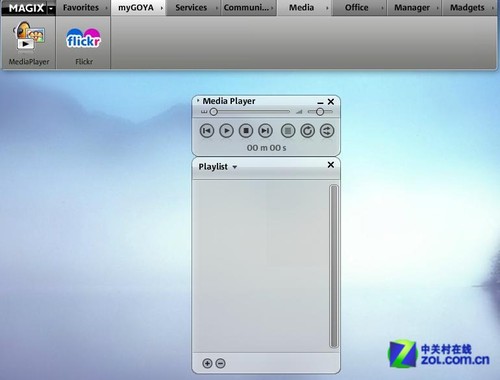Open the MAGIX logo dropdown menu

click(51, 9)
